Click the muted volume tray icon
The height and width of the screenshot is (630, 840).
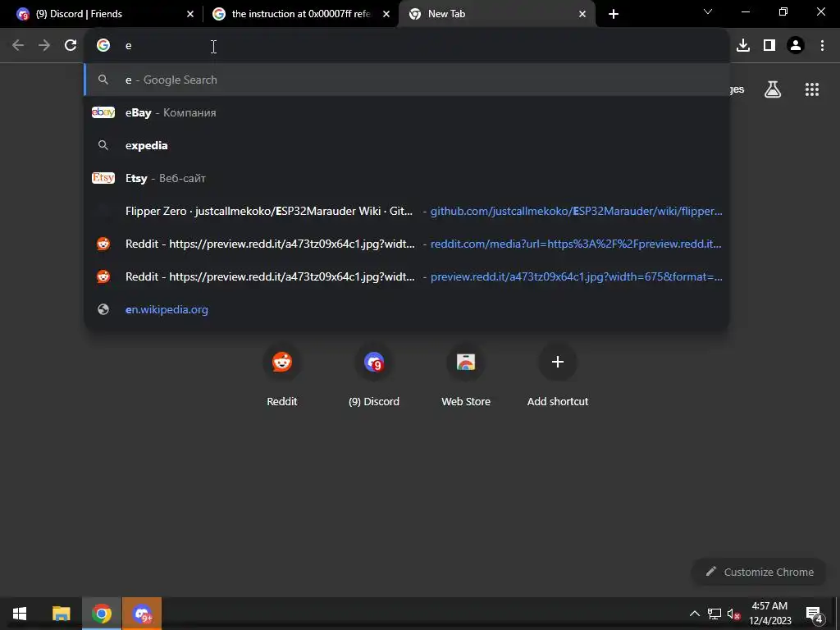pyautogui.click(x=733, y=614)
